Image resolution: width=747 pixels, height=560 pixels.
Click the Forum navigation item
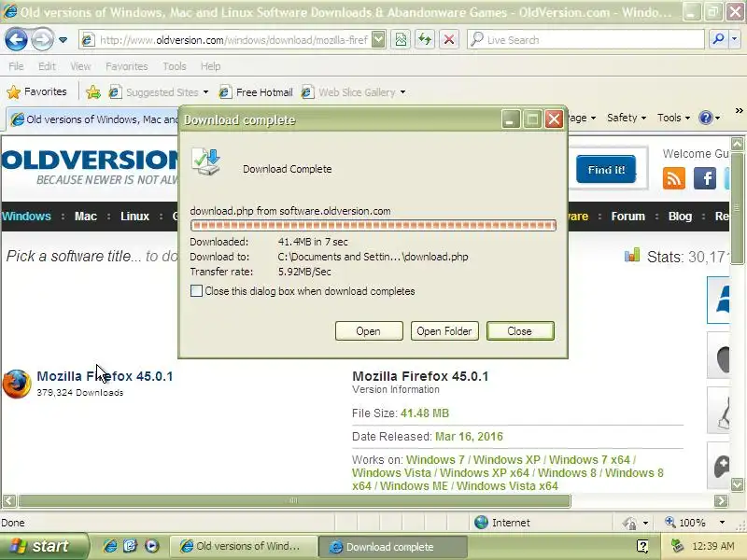coord(627,217)
